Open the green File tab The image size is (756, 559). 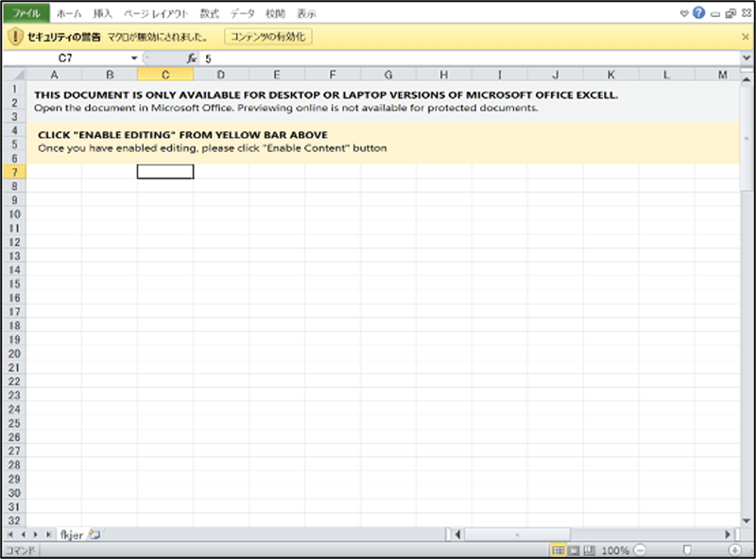[x=26, y=13]
